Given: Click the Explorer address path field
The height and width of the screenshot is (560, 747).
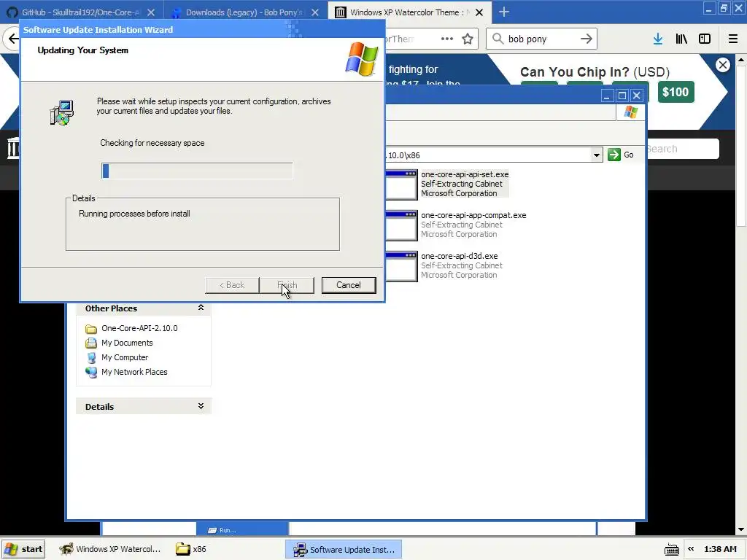Looking at the screenshot, I should coord(488,155).
